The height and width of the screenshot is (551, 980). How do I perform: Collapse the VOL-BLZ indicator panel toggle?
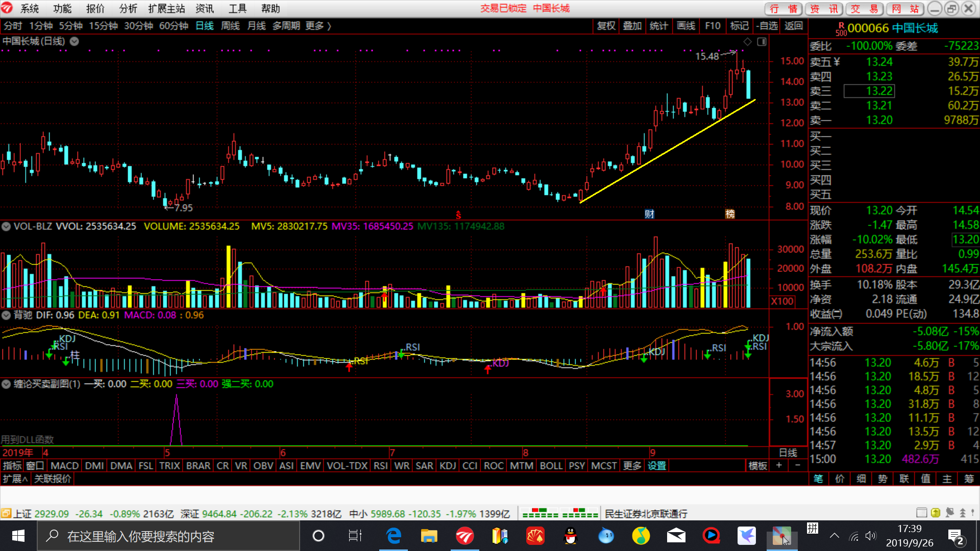pyautogui.click(x=6, y=227)
